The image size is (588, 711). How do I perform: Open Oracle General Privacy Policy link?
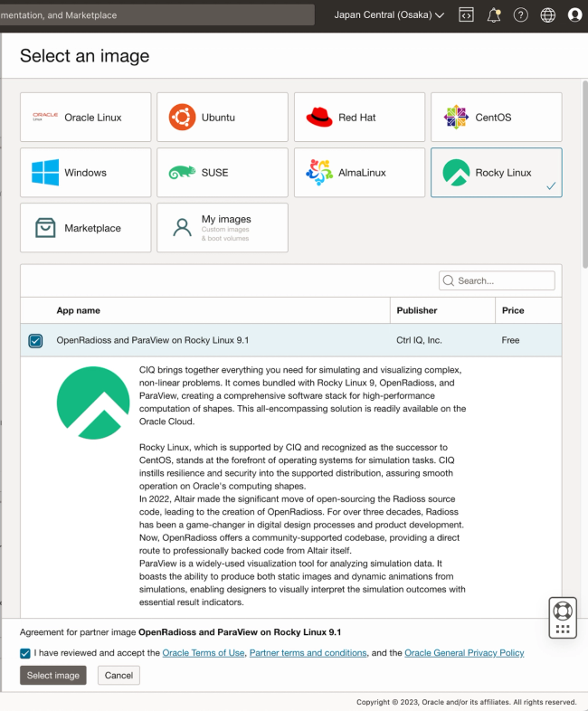[x=464, y=653]
